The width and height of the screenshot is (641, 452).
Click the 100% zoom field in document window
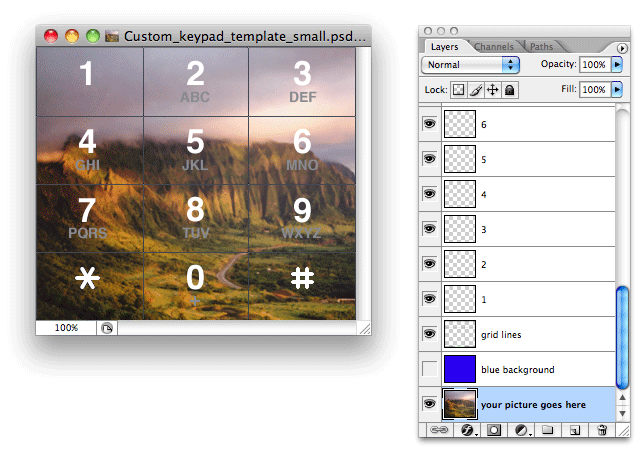66,327
